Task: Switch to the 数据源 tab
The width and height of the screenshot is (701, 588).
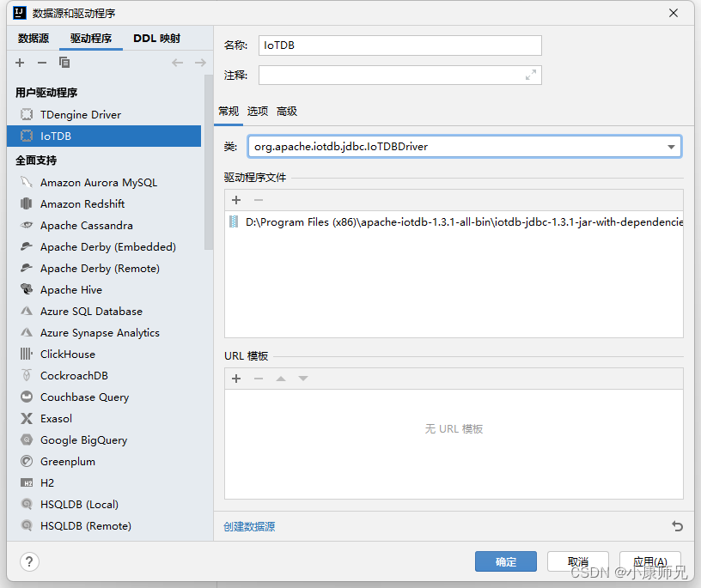Action: coord(32,38)
